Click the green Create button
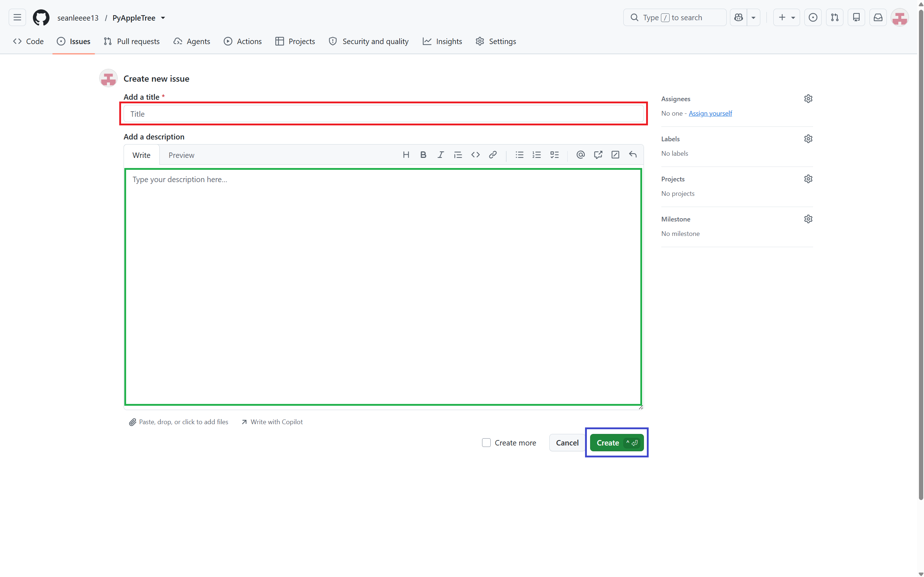This screenshot has width=924, height=577. point(616,443)
